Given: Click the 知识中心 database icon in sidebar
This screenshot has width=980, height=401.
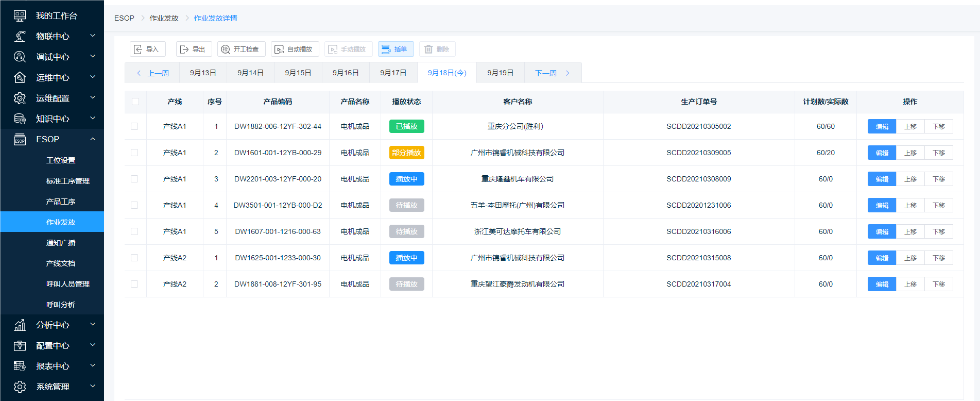Looking at the screenshot, I should tap(20, 119).
